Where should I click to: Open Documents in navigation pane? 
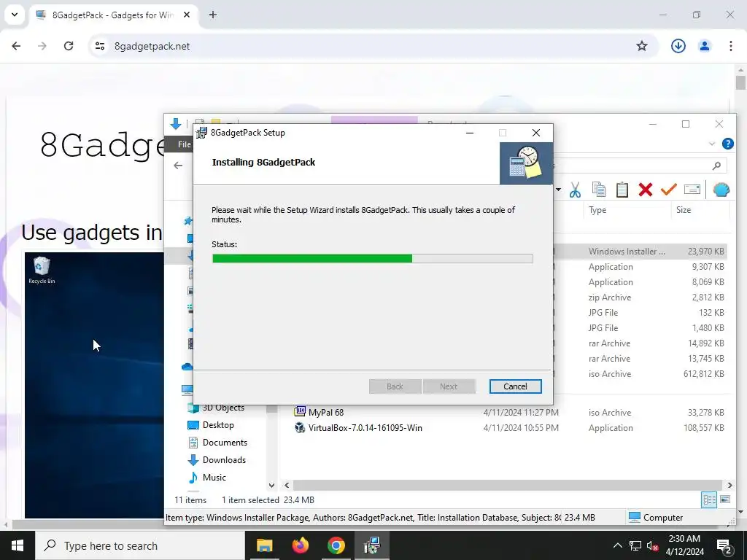point(225,443)
